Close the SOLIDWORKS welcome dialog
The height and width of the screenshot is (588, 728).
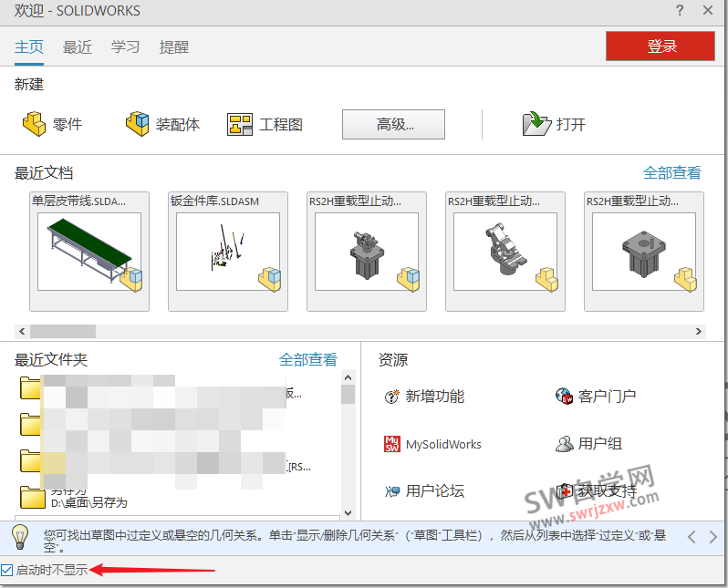pyautogui.click(x=708, y=10)
